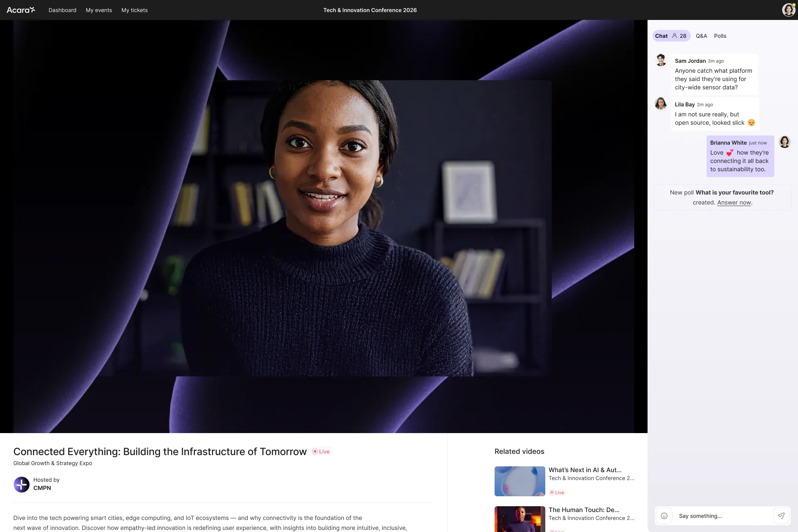Switch to the Q&A tab
The height and width of the screenshot is (532, 798).
click(x=701, y=36)
